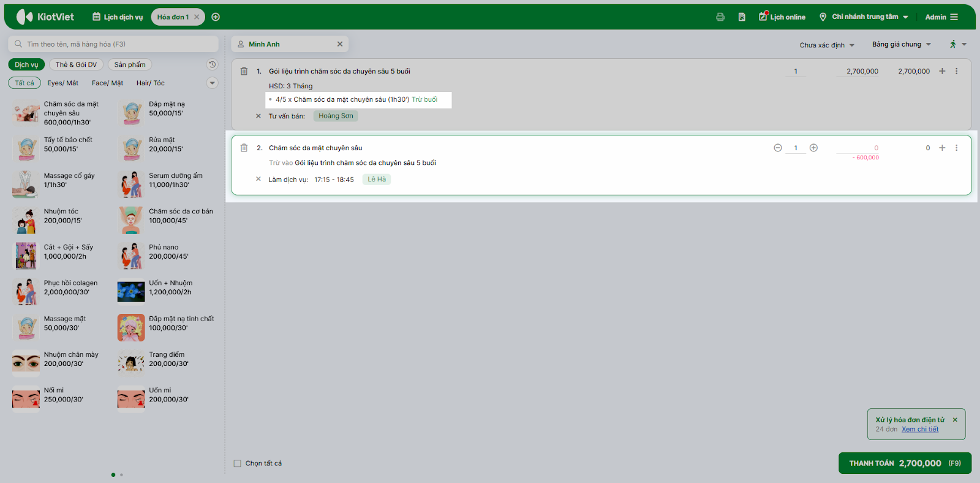Viewport: 980px width, 483px height.
Task: Delete item 2 Chăm sóc da mặt chuyên sâu
Action: [x=244, y=148]
